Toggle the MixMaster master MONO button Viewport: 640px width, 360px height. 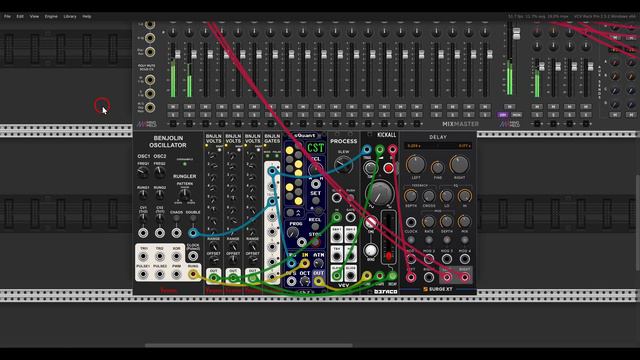(x=516, y=115)
